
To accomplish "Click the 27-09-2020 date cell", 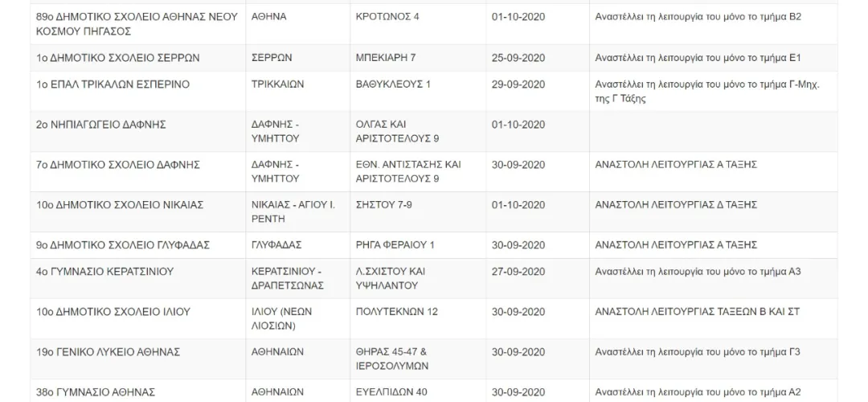I will point(518,272).
